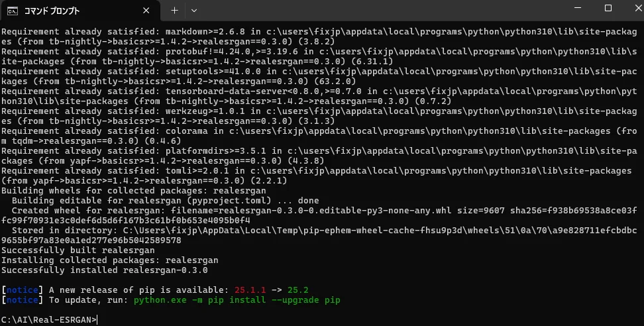
Task: Click the green pip upgrade command text
Action: coord(237,300)
